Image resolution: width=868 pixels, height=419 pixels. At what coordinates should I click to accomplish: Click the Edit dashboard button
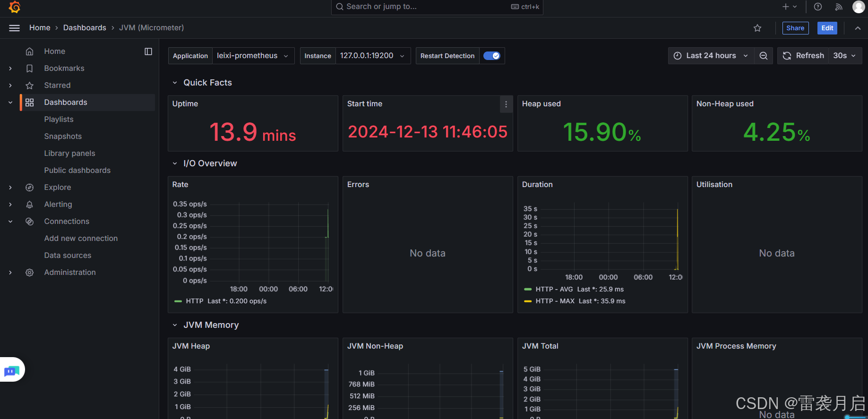pos(827,28)
